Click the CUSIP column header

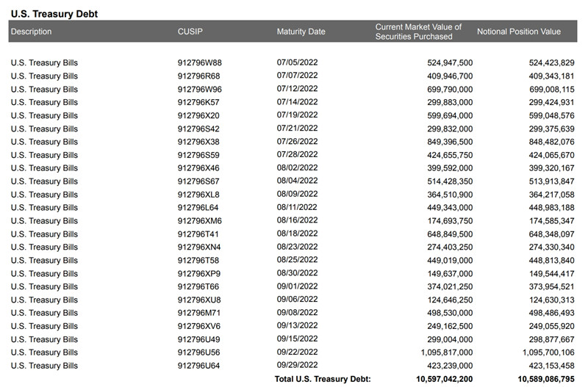190,32
